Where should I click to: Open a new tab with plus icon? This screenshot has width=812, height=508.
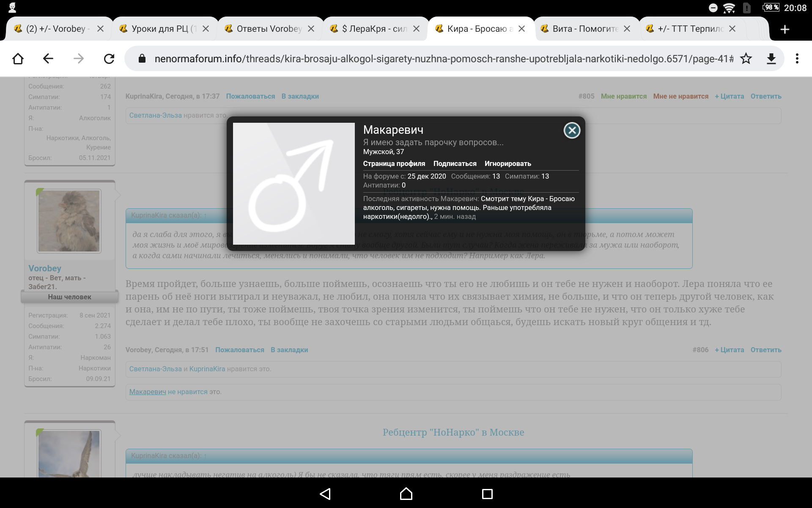point(785,29)
